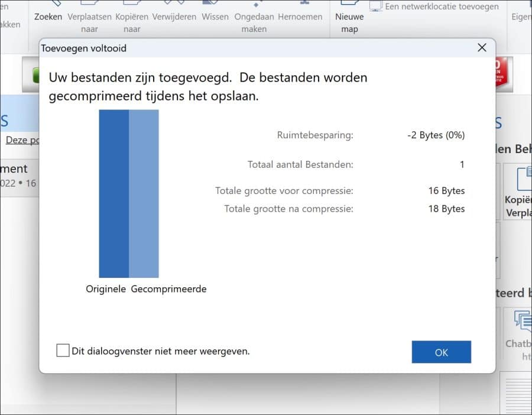Close the 'Toevoegen voltooid' dialog
The height and width of the screenshot is (415, 532).
tap(482, 47)
